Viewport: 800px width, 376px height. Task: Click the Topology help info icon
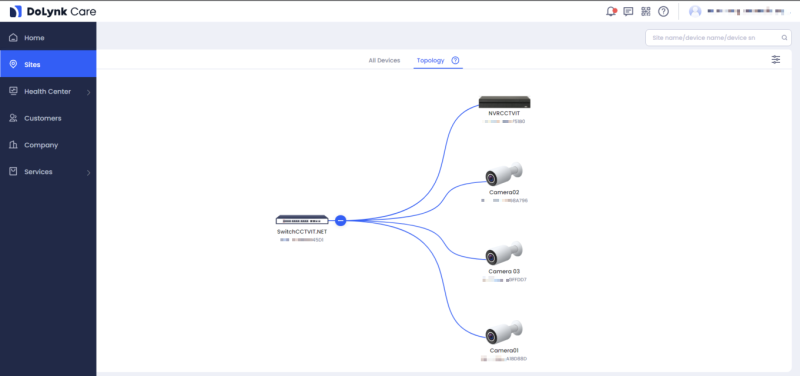(456, 60)
